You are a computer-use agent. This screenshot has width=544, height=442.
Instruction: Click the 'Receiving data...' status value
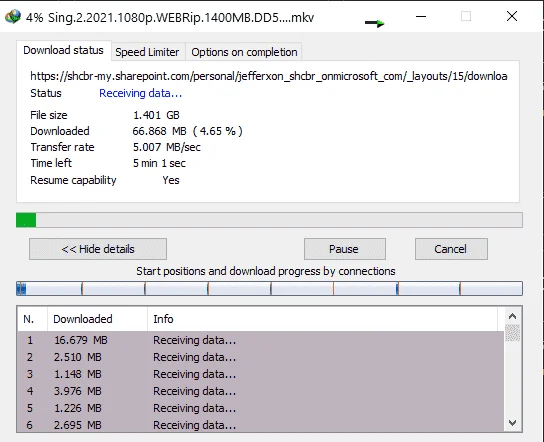(x=141, y=93)
